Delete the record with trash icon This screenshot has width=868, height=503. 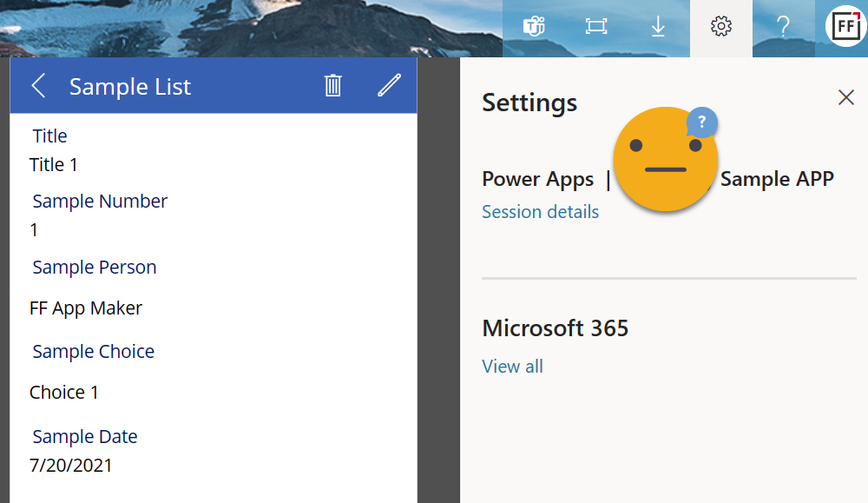[x=332, y=86]
